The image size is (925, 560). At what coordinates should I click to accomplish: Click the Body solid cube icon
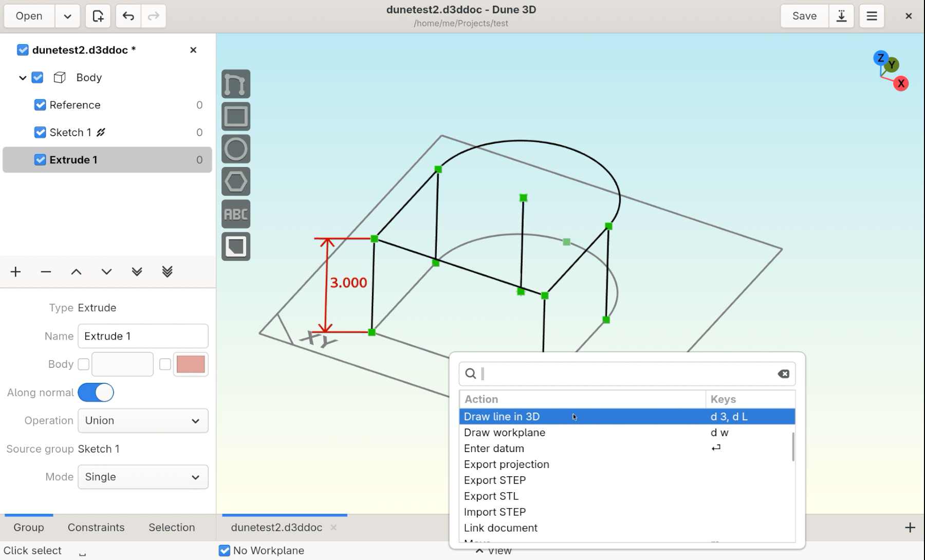60,78
